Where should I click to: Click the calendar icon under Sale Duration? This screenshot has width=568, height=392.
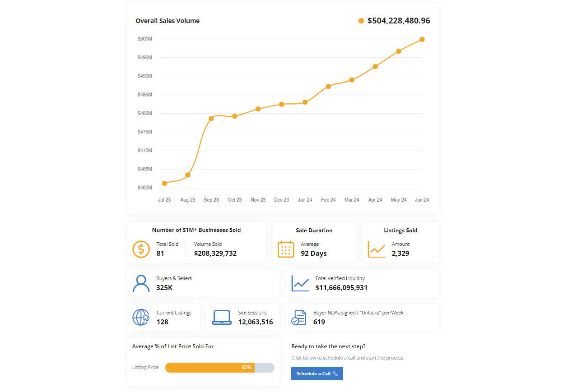tap(286, 249)
